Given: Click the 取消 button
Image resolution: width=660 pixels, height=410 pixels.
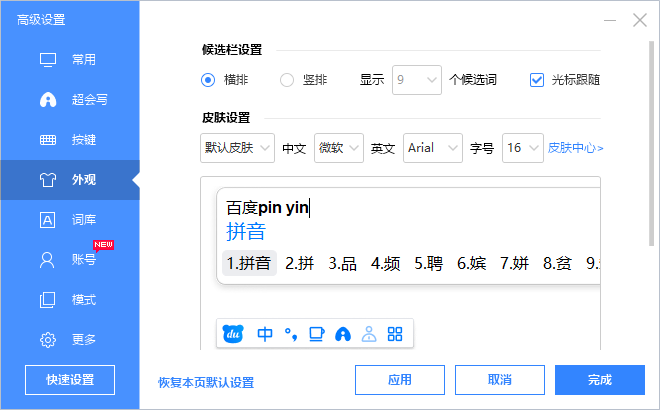Looking at the screenshot, I should tap(500, 380).
